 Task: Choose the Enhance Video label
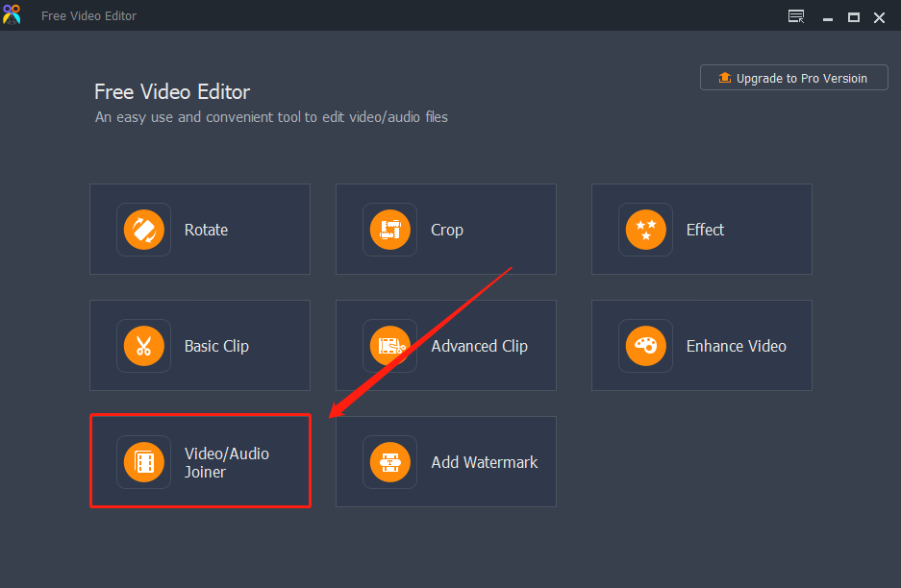click(736, 346)
